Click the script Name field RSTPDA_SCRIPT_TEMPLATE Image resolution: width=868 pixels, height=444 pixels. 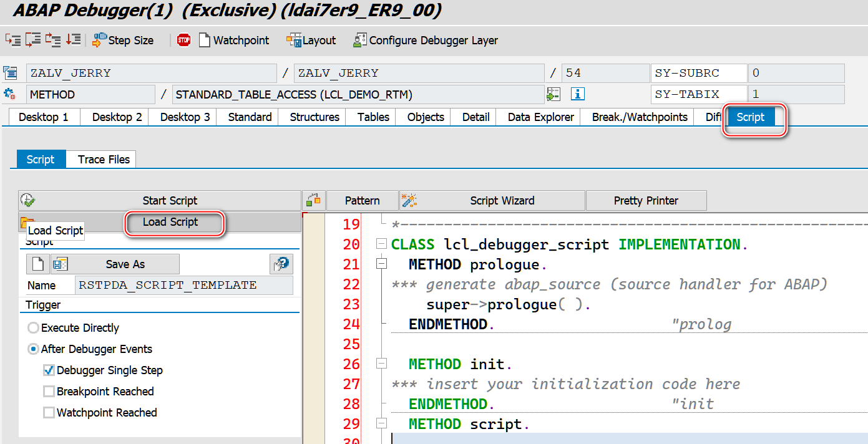(x=183, y=285)
